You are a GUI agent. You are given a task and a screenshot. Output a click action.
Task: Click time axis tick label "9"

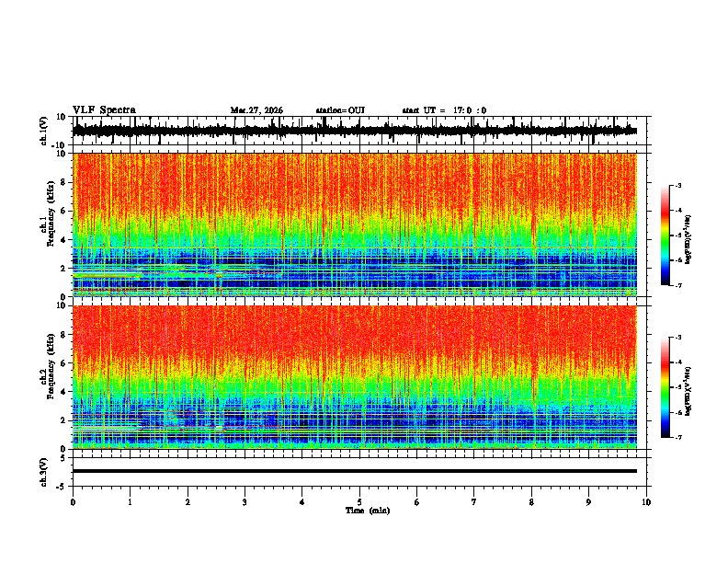click(588, 502)
